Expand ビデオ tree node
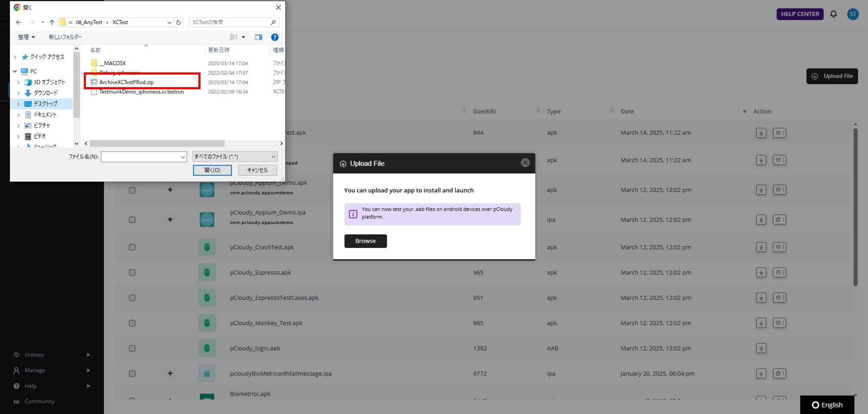The height and width of the screenshot is (414, 868). 18,136
